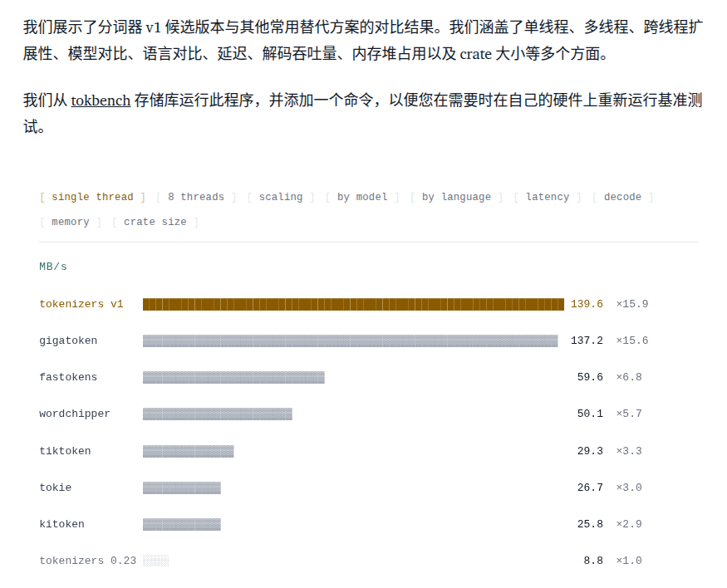Click the ×3.0 speedup multiplier
The image size is (727, 588).
point(629,488)
